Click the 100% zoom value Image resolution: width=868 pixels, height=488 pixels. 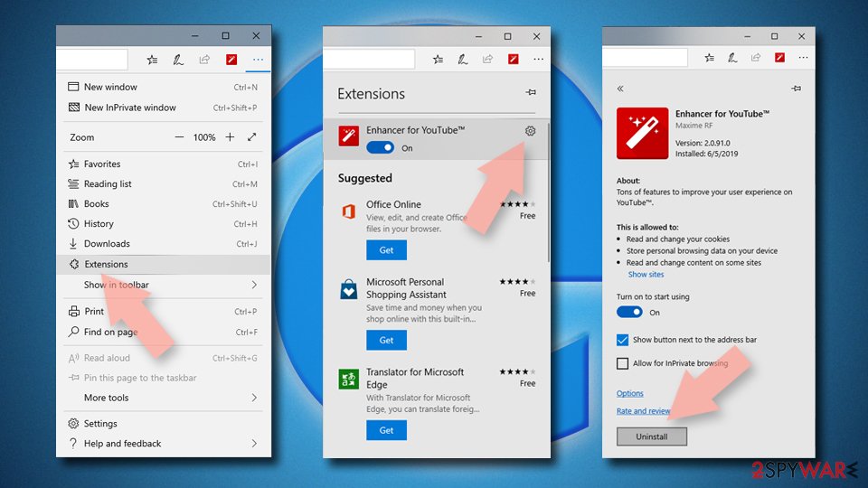coord(204,137)
